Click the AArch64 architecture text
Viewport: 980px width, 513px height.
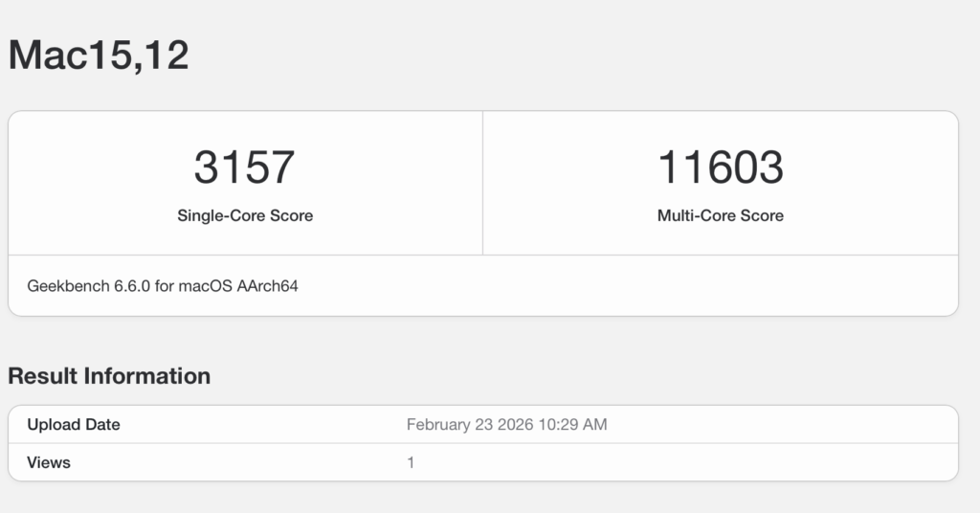[x=265, y=285]
